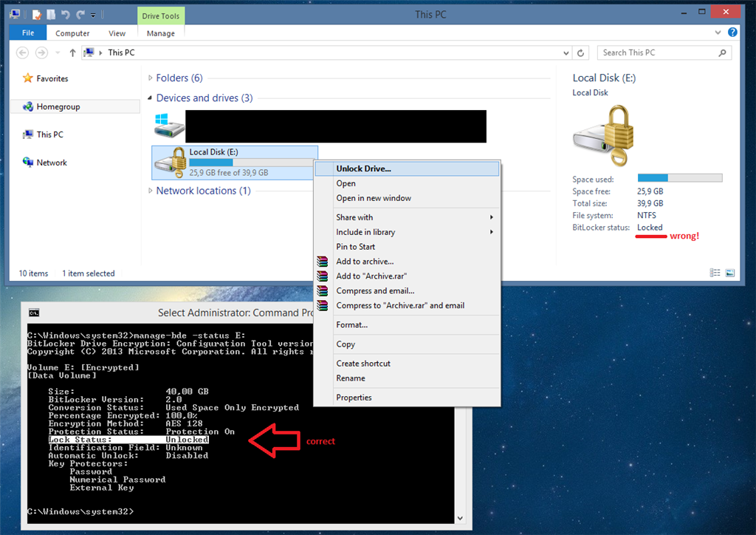Click Add to archive... entry
Viewport: 756px width, 535px height.
pos(407,262)
